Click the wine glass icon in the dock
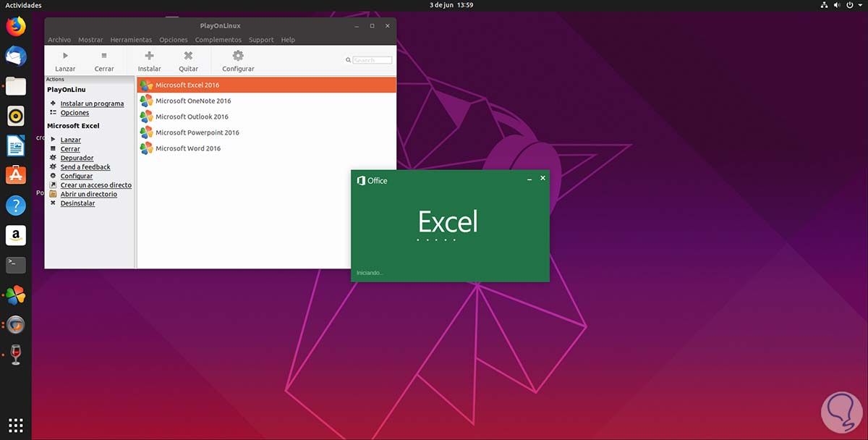868x440 pixels. coord(16,355)
